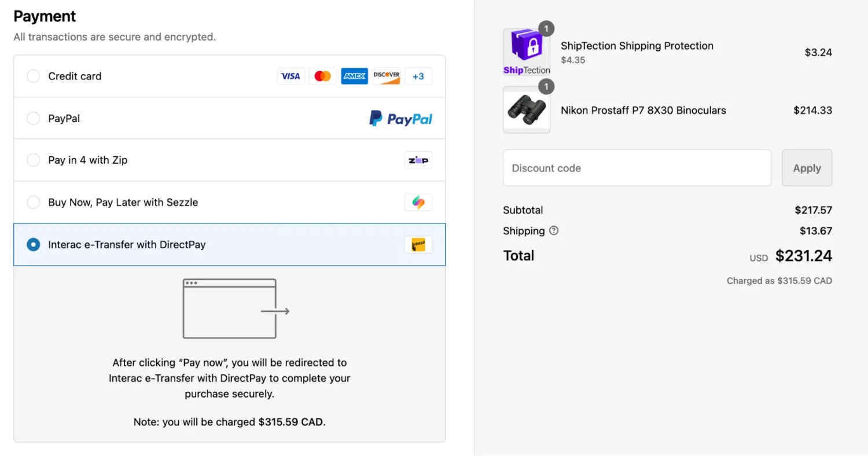The width and height of the screenshot is (868, 456).
Task: Select the PayPal radio option
Action: pyautogui.click(x=34, y=119)
